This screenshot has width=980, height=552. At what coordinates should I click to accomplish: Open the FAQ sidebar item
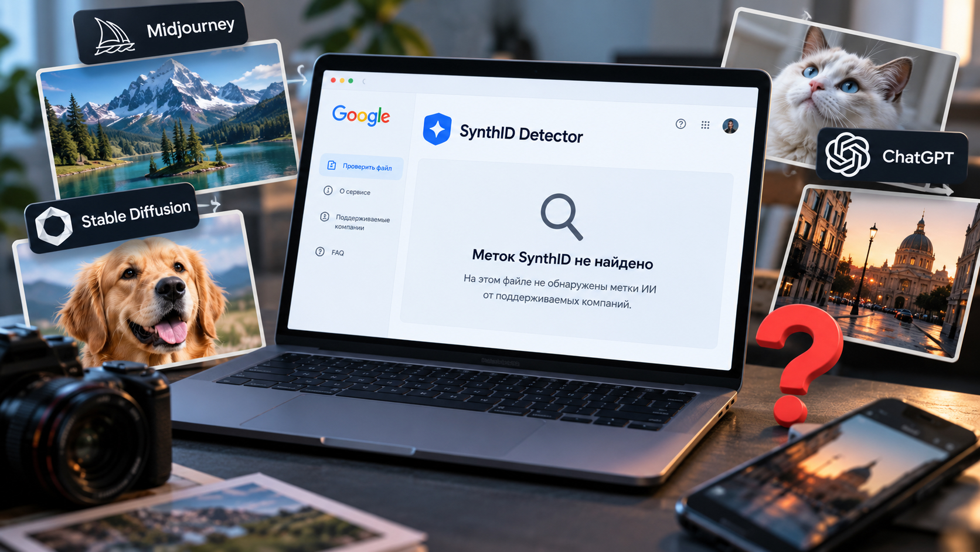pyautogui.click(x=330, y=252)
